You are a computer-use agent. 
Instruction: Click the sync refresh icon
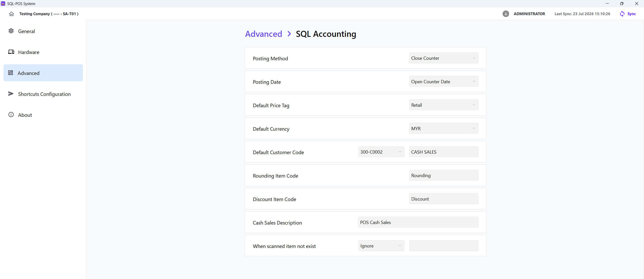(x=622, y=14)
